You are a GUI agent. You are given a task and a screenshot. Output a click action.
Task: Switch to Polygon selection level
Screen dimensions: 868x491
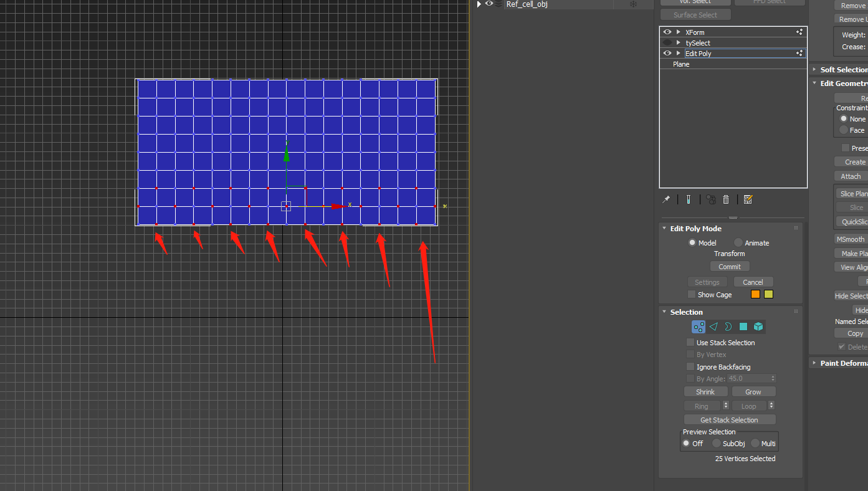tap(743, 327)
